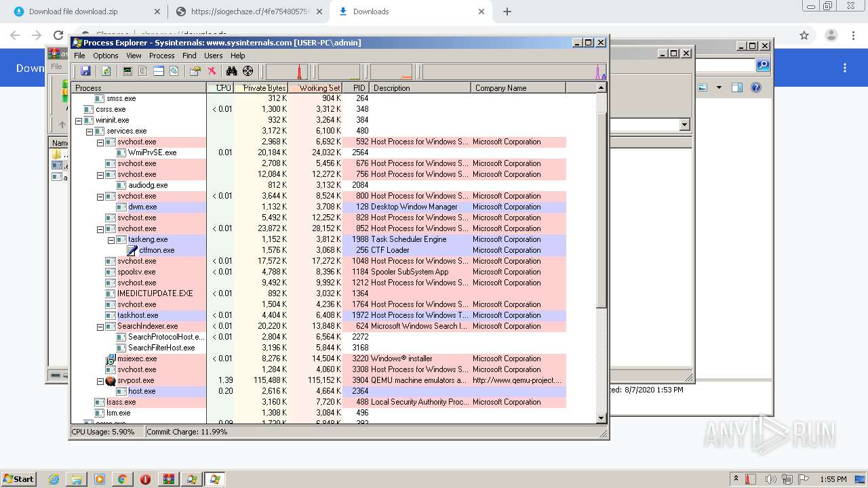Select the ctfmon.exe process row

pyautogui.click(x=319, y=250)
